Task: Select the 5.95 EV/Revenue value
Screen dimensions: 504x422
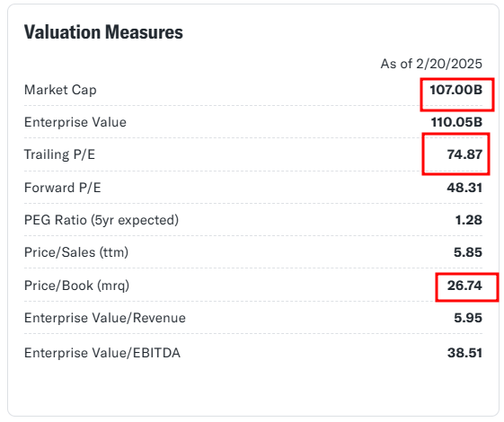Action: [x=468, y=318]
